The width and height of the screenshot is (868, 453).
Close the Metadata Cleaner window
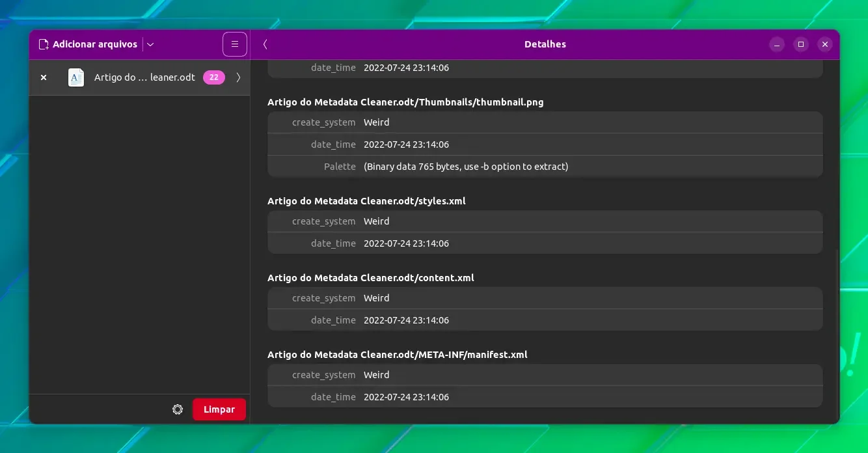(x=825, y=44)
